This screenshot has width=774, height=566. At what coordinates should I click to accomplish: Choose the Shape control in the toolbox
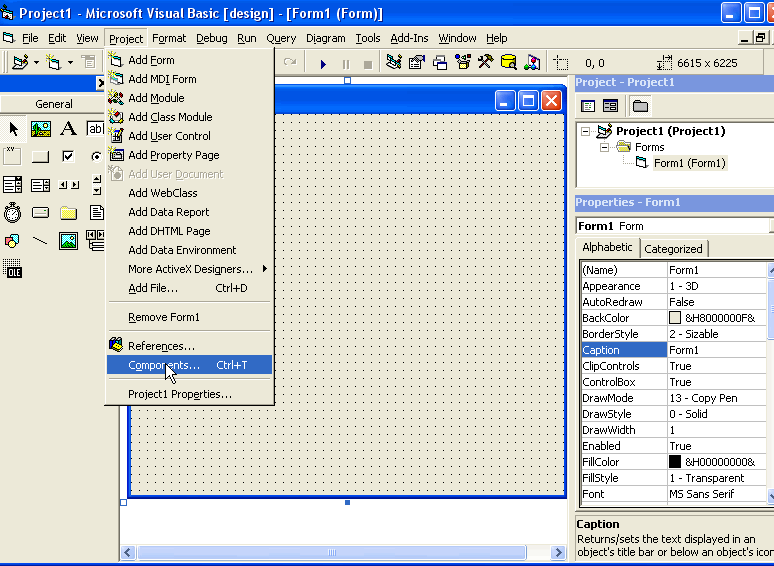(x=13, y=241)
